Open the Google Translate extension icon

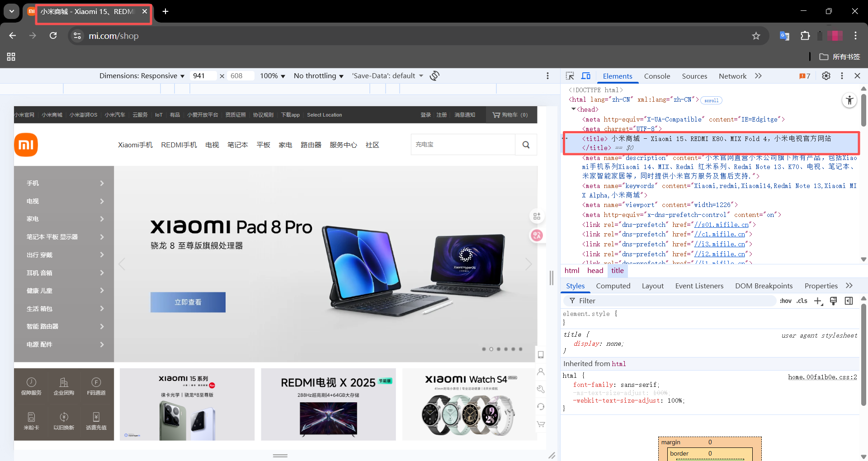click(x=784, y=36)
